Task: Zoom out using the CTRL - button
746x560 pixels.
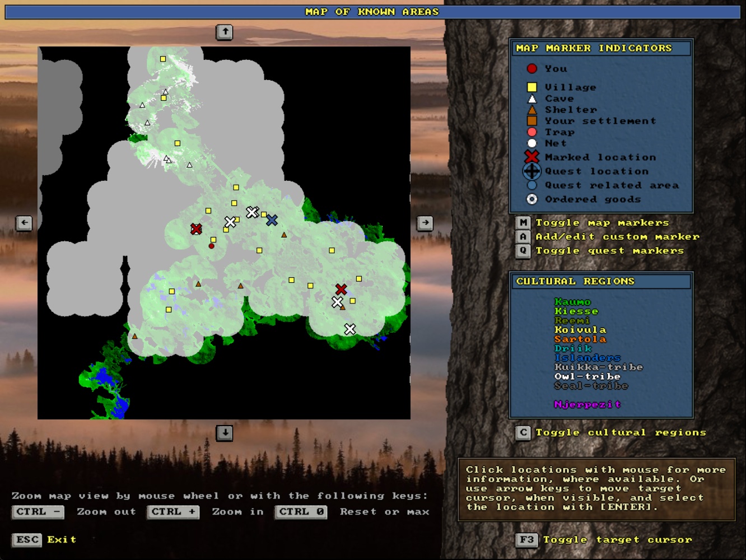Action: pos(38,512)
